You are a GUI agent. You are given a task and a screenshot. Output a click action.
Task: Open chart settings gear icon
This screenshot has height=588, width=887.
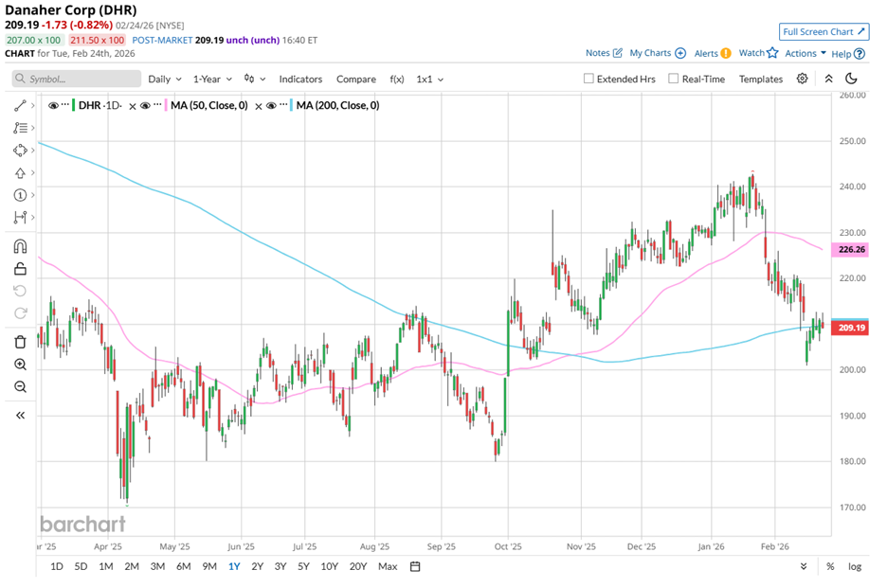[803, 80]
